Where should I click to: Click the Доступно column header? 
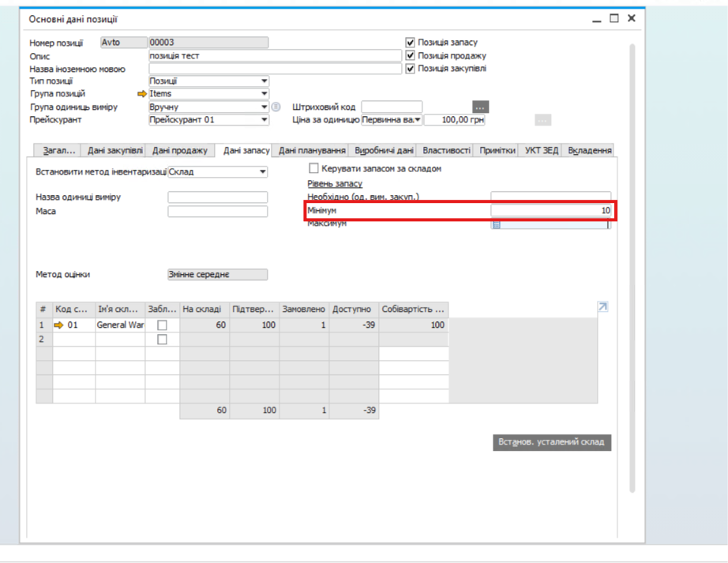tap(354, 309)
